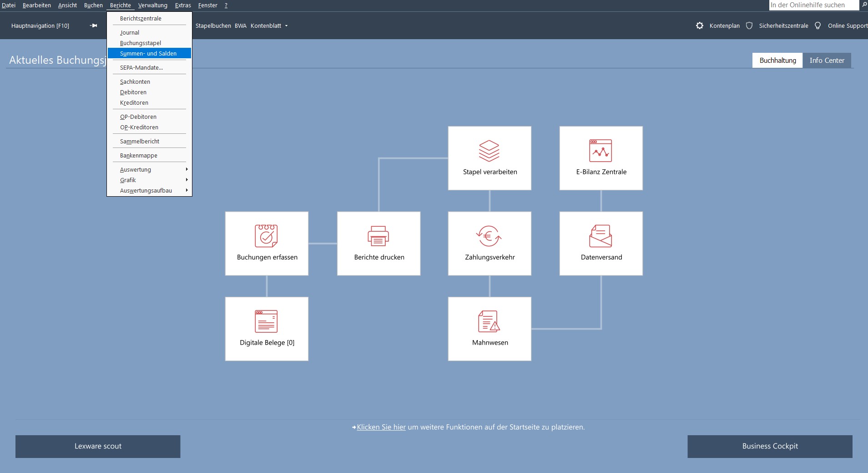Click Hauptnavigation [F10] button
Viewport: 868px width, 473px height.
tap(40, 26)
